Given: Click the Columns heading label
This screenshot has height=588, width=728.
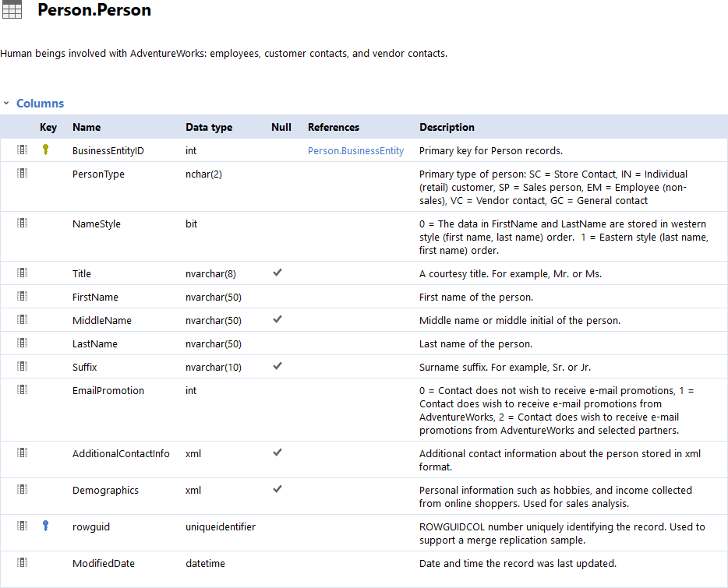Looking at the screenshot, I should pos(40,103).
